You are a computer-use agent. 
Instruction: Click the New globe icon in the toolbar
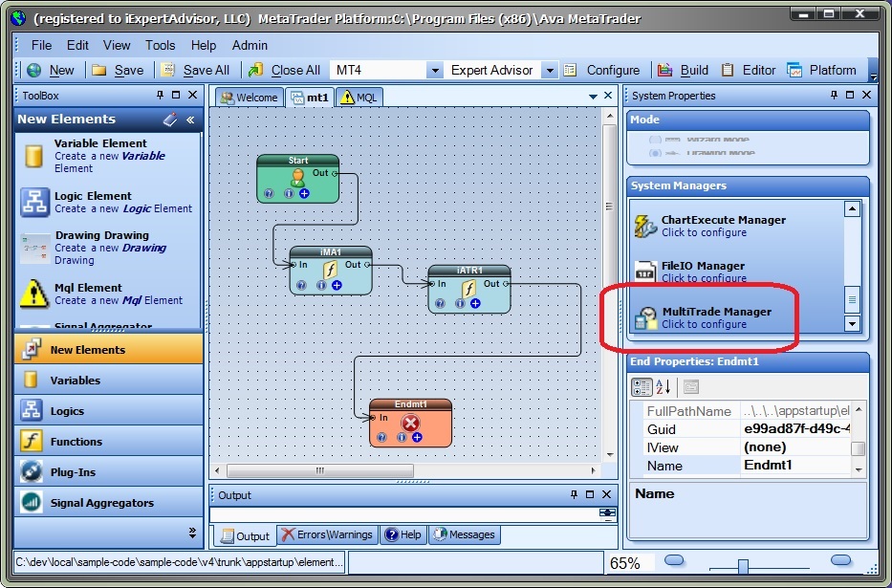click(34, 70)
